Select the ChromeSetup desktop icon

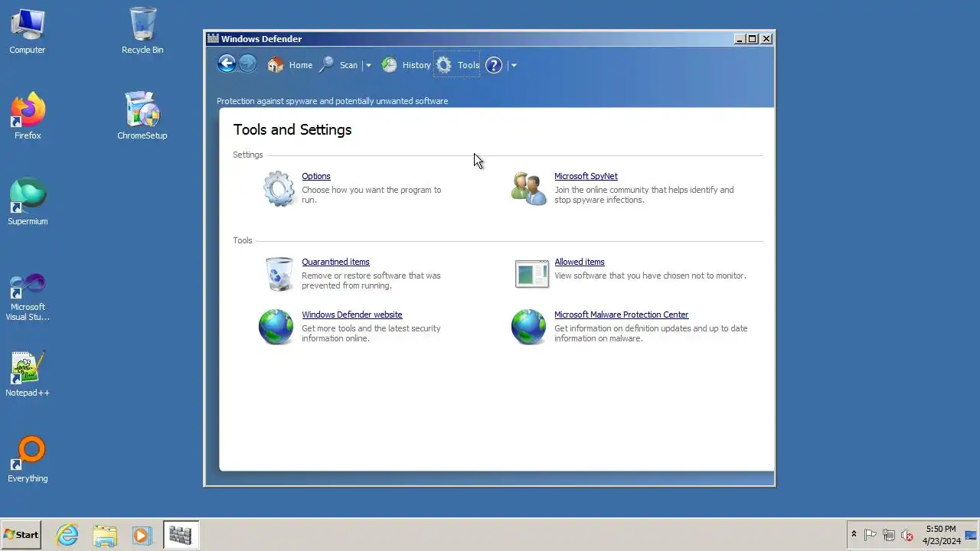[x=142, y=116]
